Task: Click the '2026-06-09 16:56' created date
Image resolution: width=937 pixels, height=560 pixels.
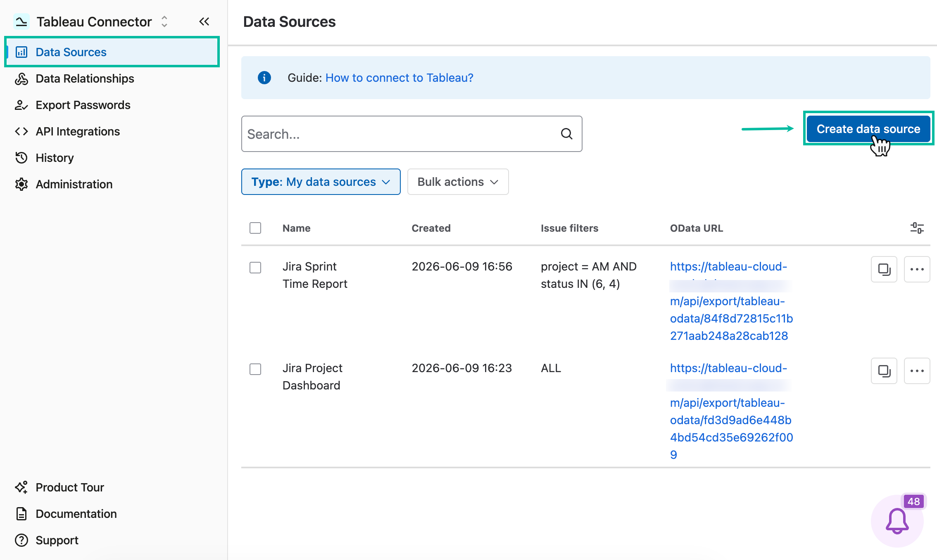Action: point(462,267)
